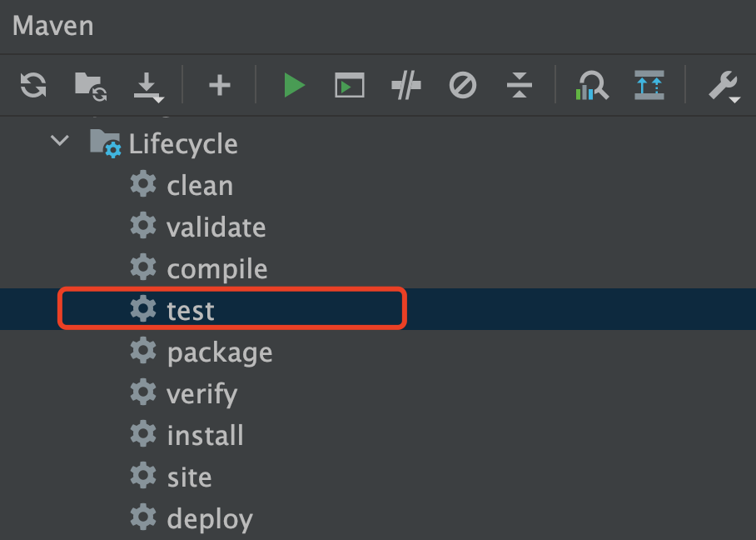Image resolution: width=756 pixels, height=540 pixels.
Task: Collapse the Lifecycle tree node
Action: (60, 142)
